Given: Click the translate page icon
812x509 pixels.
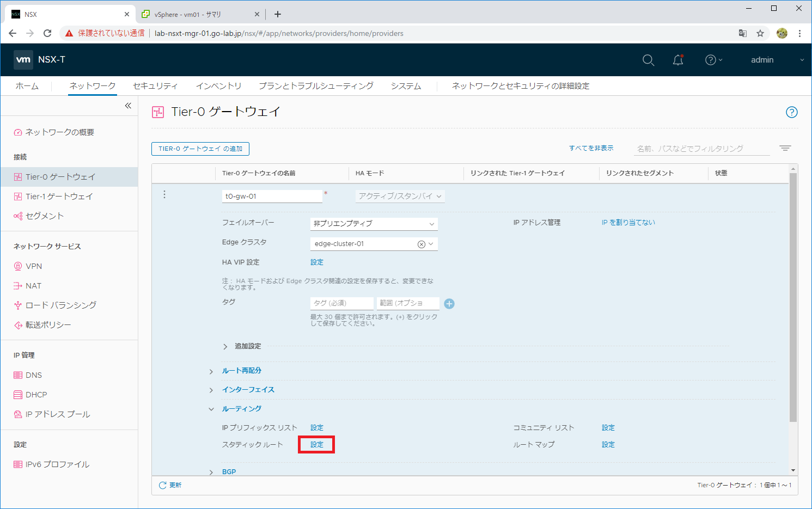Looking at the screenshot, I should (743, 33).
